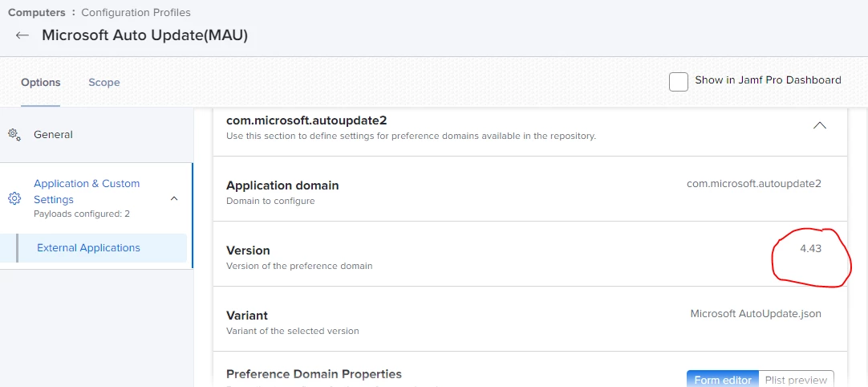Click the application domain value com.microsoft.autoupdate2
Image resolution: width=868 pixels, height=387 pixels.
(754, 184)
